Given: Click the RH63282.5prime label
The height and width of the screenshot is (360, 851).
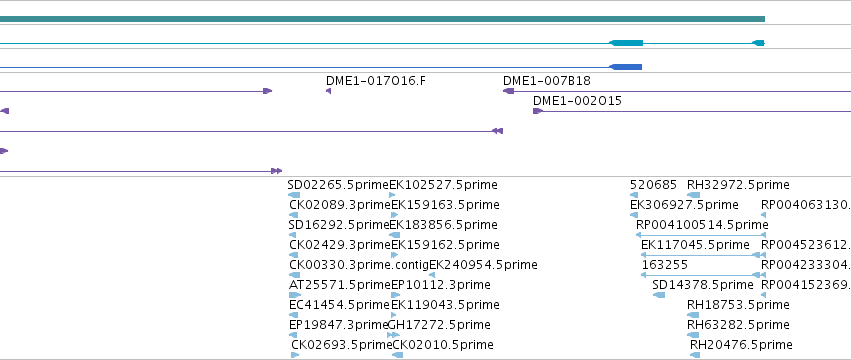Looking at the screenshot, I should coord(738,325).
